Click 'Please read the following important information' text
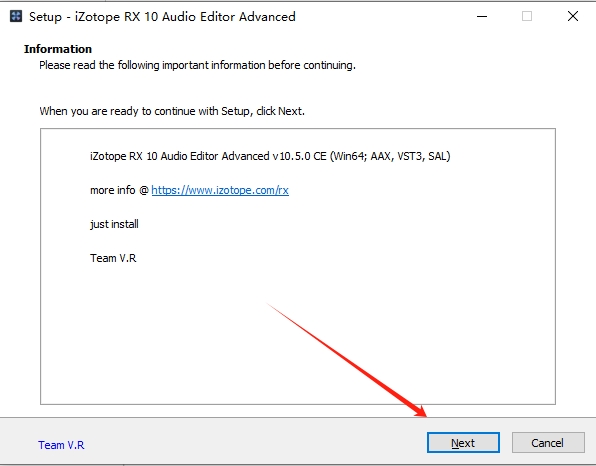 [x=152, y=65]
